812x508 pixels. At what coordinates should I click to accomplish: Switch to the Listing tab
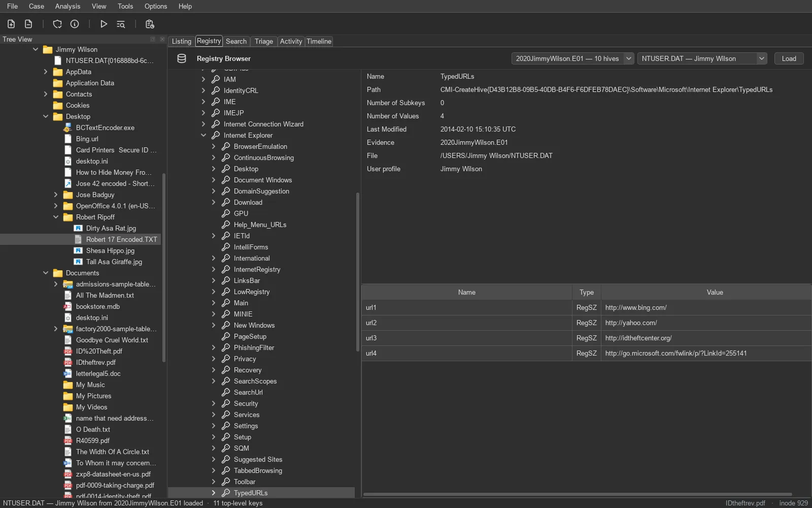click(x=181, y=41)
